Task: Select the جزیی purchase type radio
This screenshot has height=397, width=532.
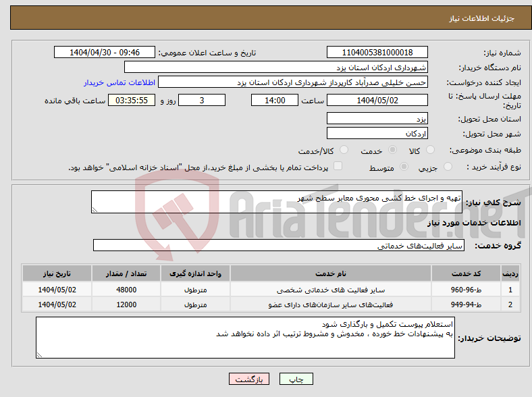Action: coord(448,166)
